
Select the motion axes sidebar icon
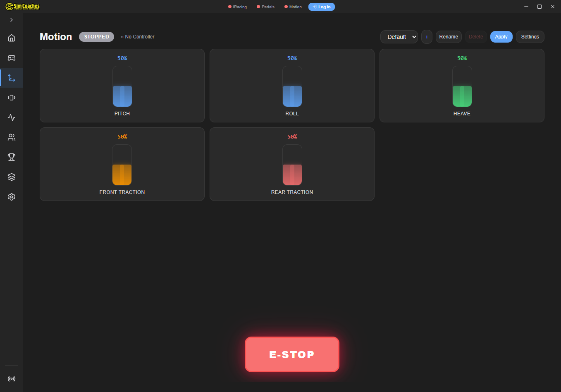12,78
